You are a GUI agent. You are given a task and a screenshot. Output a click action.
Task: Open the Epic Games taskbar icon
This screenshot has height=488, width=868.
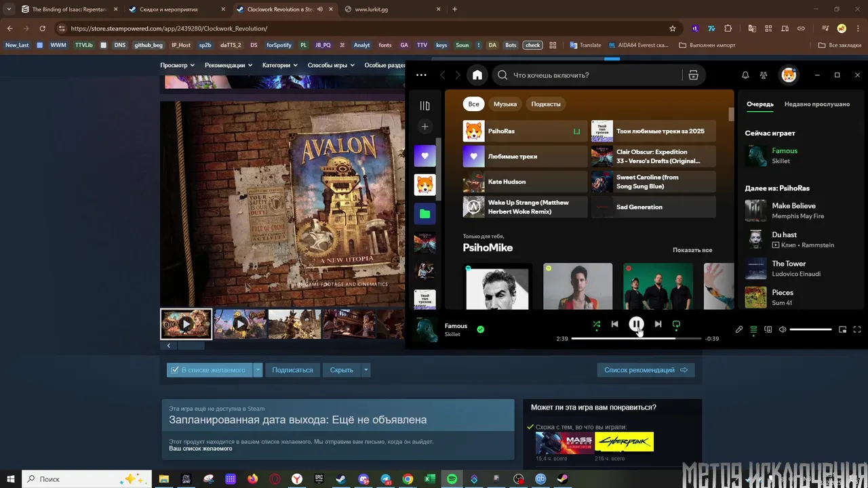coord(319,479)
